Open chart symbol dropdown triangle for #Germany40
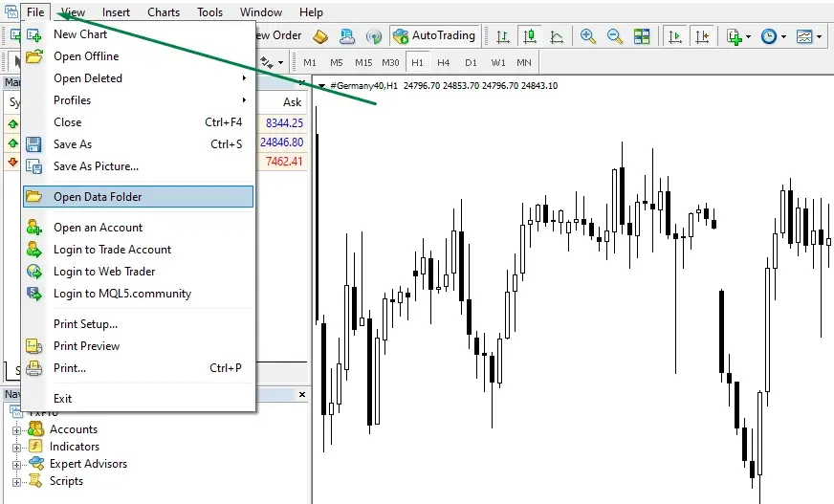 (x=321, y=86)
